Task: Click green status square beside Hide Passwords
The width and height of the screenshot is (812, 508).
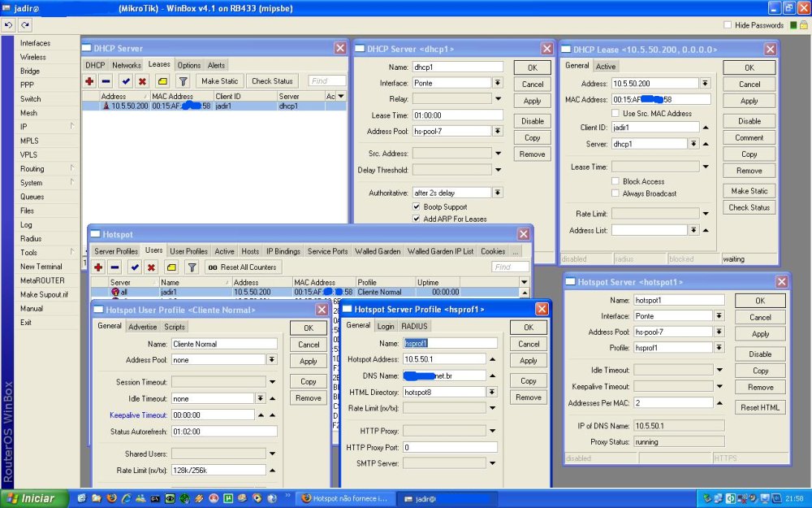Action: tap(793, 25)
